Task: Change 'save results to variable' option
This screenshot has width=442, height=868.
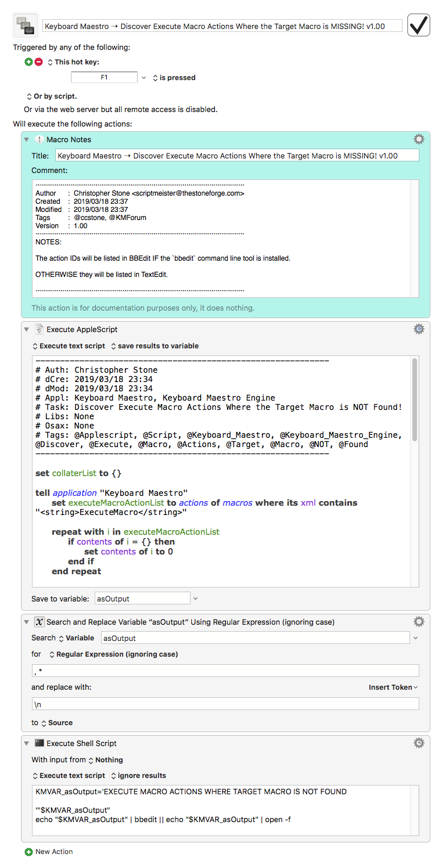Action: coord(154,346)
